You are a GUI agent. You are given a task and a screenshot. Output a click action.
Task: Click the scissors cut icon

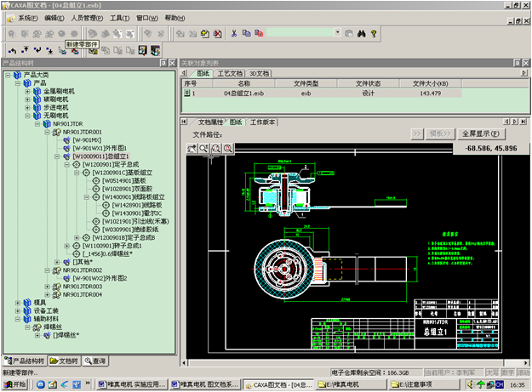[234, 33]
